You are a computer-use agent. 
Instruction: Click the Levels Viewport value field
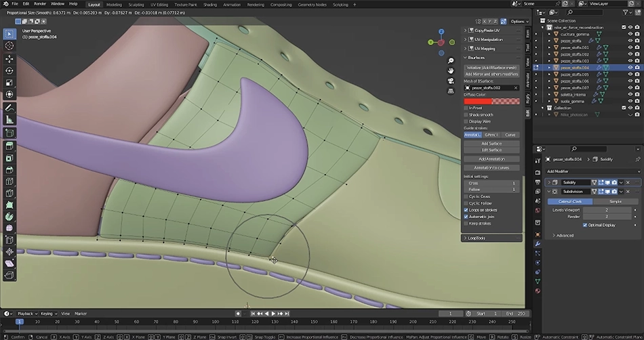[x=607, y=210]
